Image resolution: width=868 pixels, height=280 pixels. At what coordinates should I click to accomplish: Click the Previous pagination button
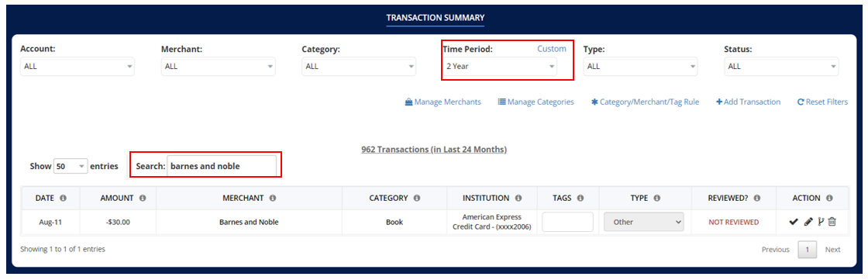pyautogui.click(x=776, y=250)
